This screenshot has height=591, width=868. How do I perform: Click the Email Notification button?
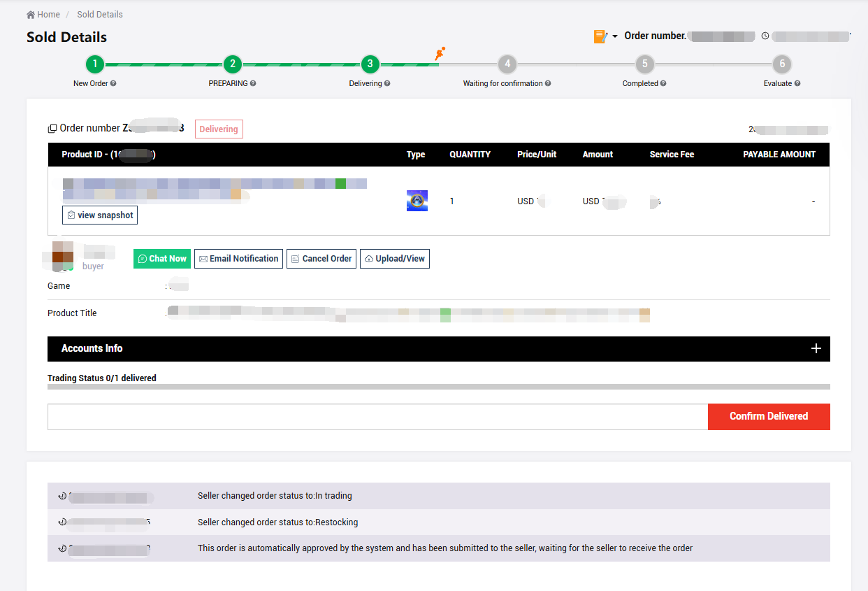[x=238, y=259]
